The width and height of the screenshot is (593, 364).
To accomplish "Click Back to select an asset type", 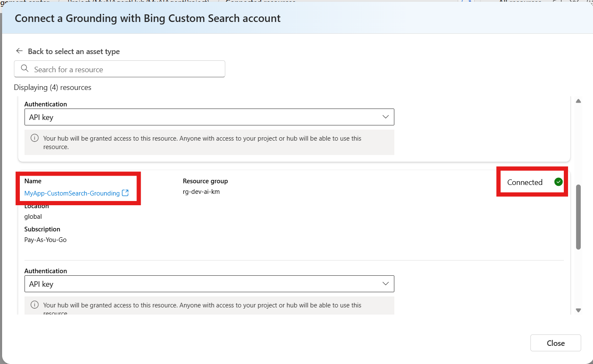I will pyautogui.click(x=74, y=51).
